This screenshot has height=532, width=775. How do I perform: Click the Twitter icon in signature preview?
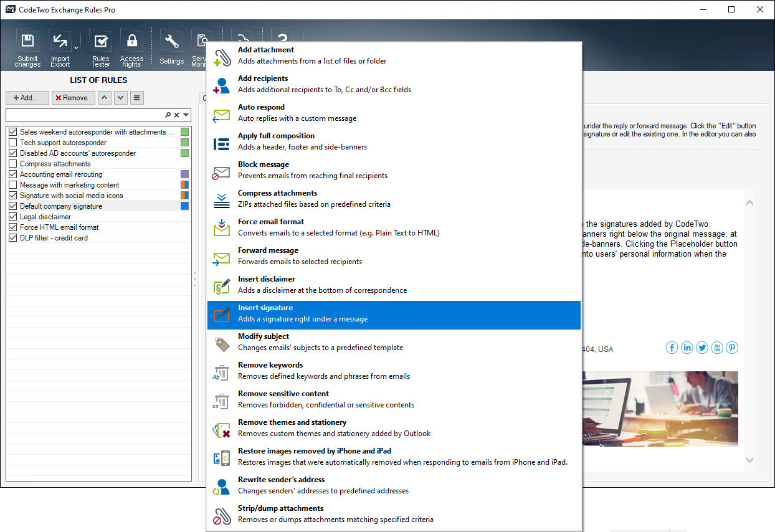coord(702,348)
